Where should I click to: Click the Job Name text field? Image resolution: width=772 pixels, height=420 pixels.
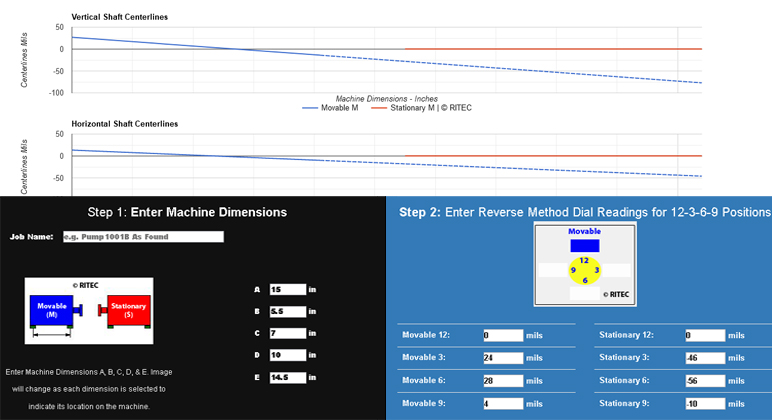coord(142,237)
